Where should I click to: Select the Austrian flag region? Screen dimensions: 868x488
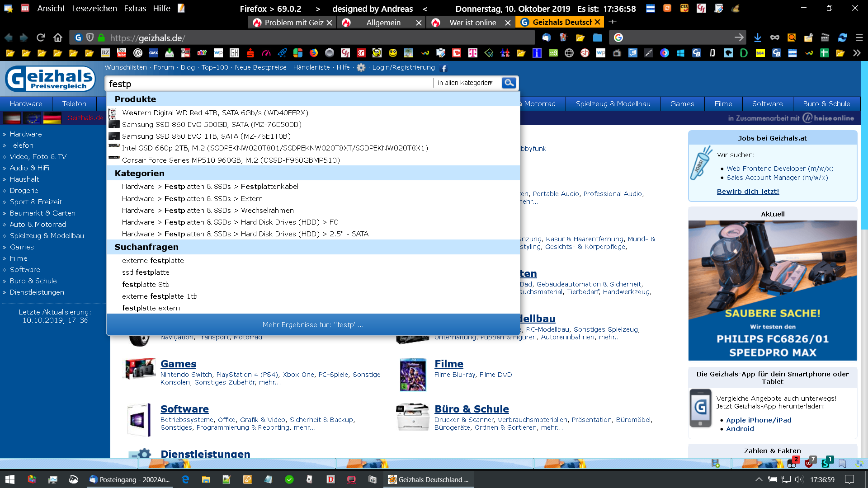12,118
